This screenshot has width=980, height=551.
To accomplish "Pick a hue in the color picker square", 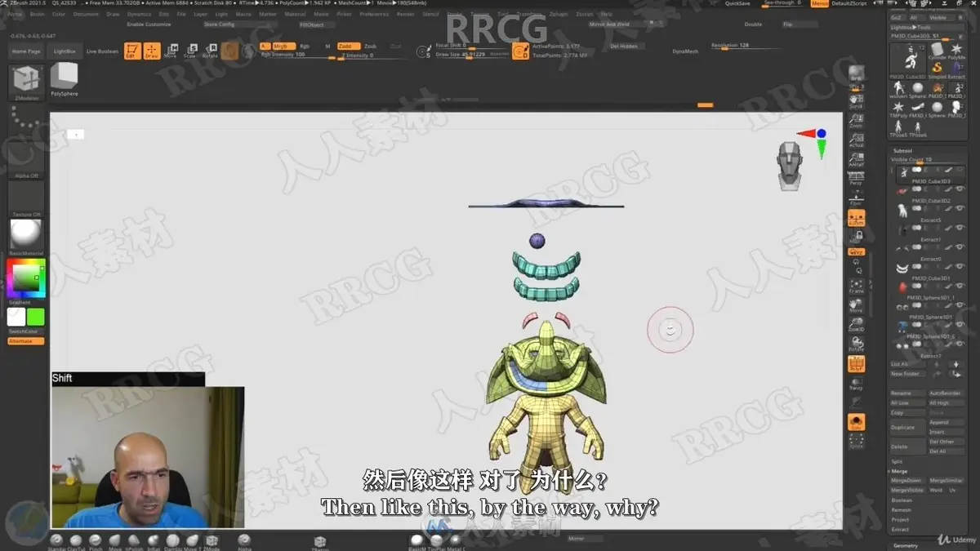I will 26,280.
